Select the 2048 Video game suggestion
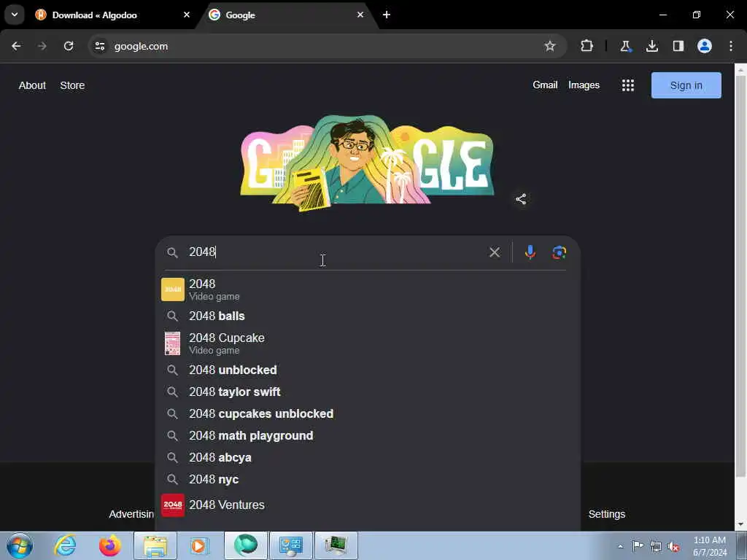747x560 pixels. tap(368, 289)
